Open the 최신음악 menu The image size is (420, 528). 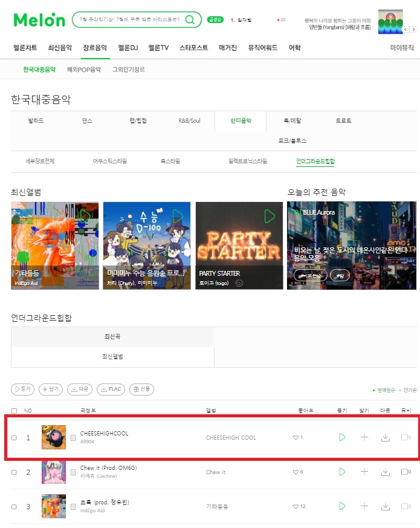click(x=60, y=48)
